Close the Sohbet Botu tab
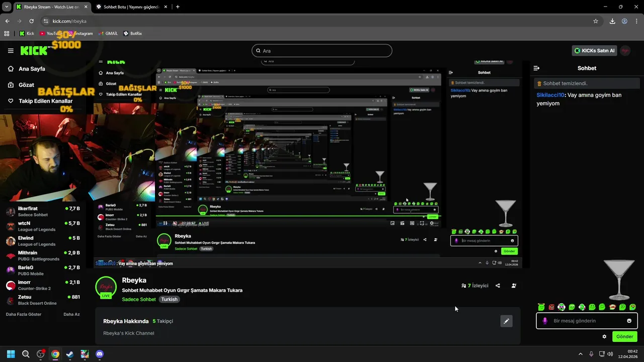 tap(166, 7)
